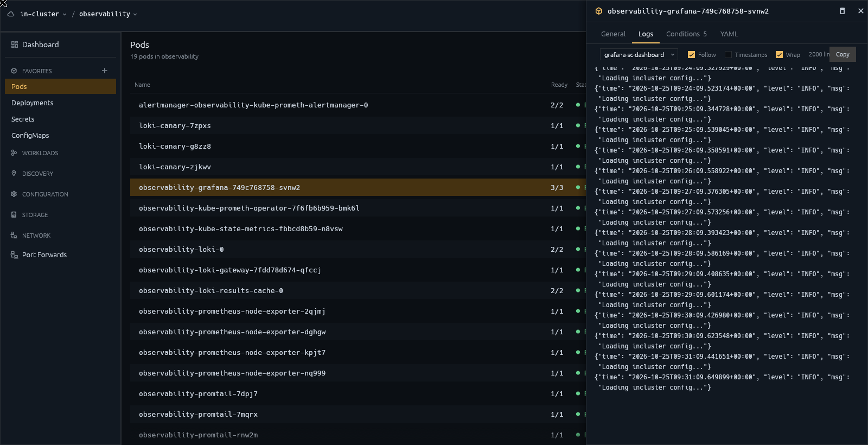Open the Conditions tab
This screenshot has width=868, height=445.
point(686,34)
